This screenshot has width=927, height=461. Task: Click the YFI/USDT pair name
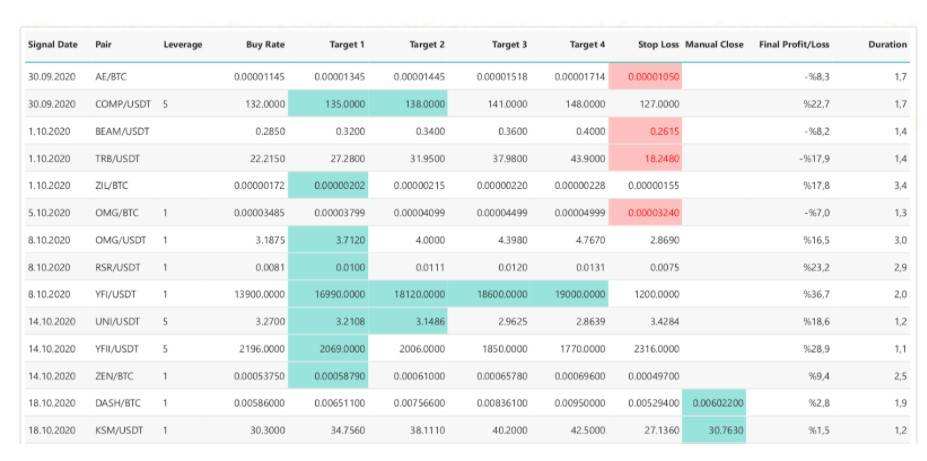click(x=115, y=294)
